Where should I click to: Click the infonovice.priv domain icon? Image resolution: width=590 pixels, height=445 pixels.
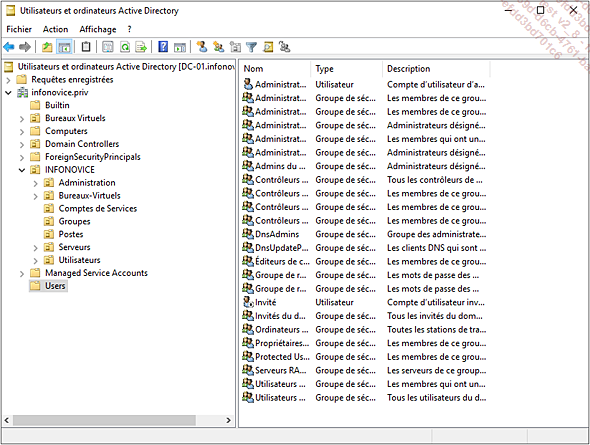coord(23,93)
